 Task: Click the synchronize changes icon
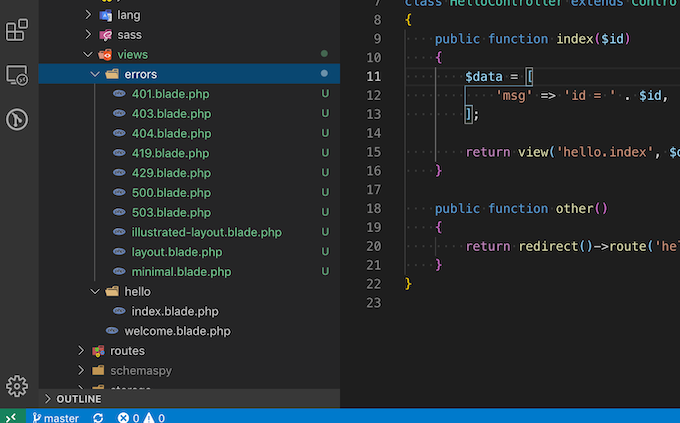click(98, 418)
